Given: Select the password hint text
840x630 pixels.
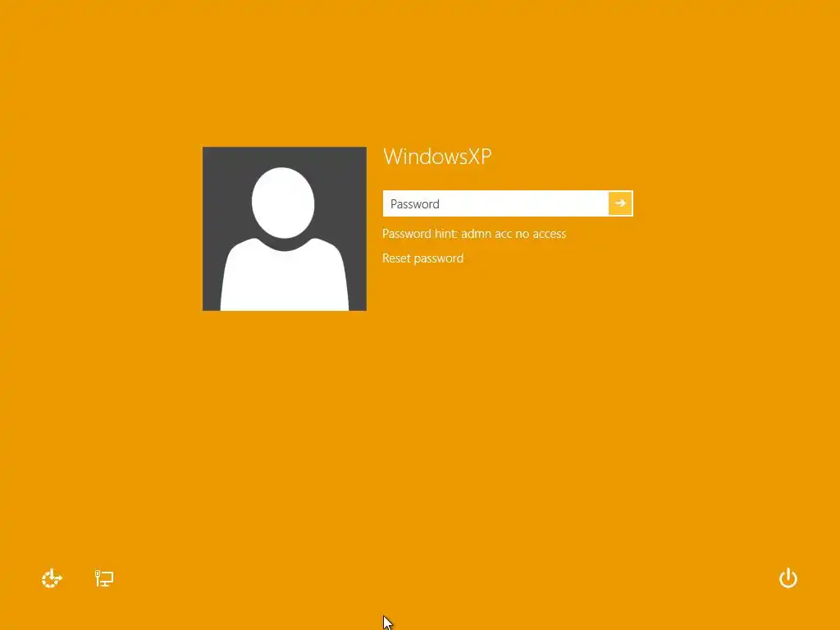Looking at the screenshot, I should [474, 234].
